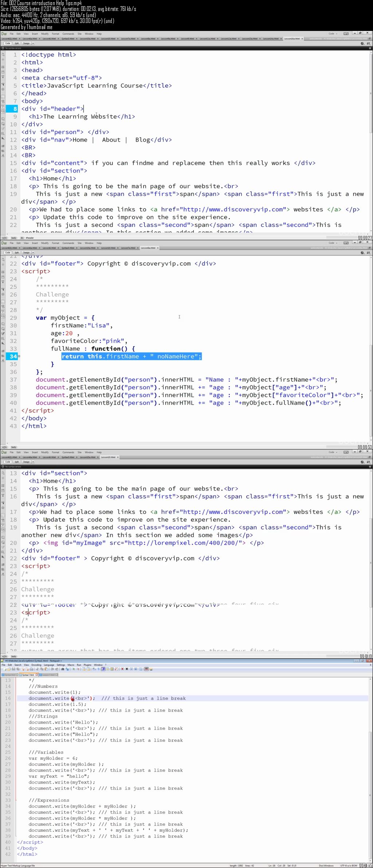This screenshot has width=373, height=868.
Task: Select Syntax1.html tab in Notepad++
Action: point(28,675)
